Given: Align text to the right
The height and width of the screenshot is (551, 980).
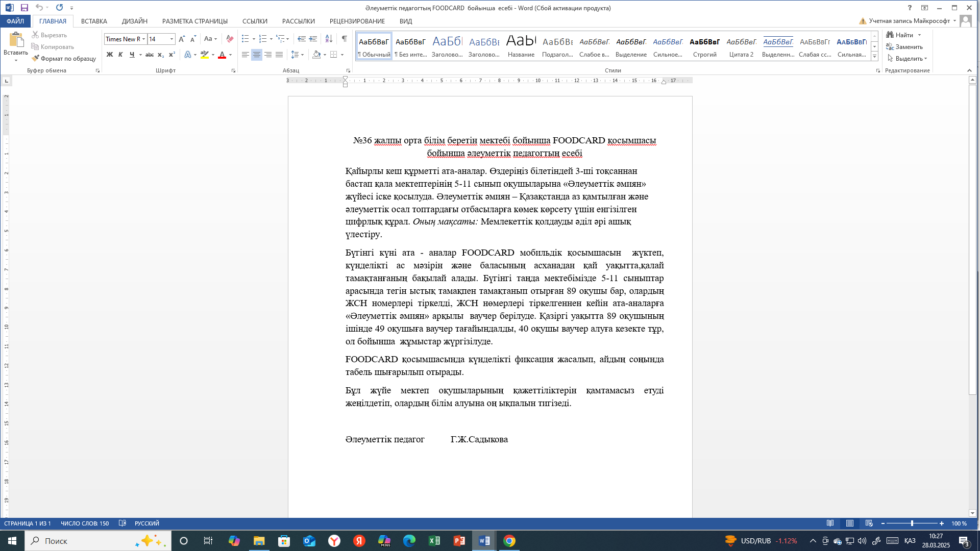Looking at the screenshot, I should tap(268, 55).
